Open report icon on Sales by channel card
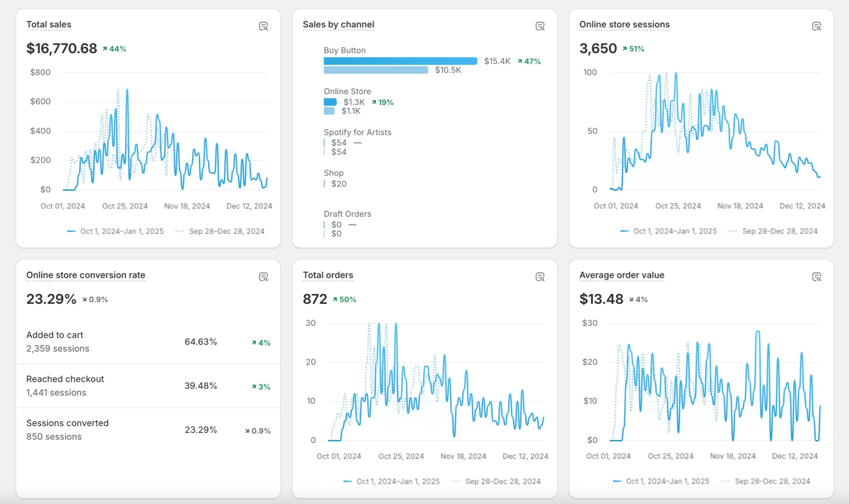850x504 pixels. coord(540,26)
